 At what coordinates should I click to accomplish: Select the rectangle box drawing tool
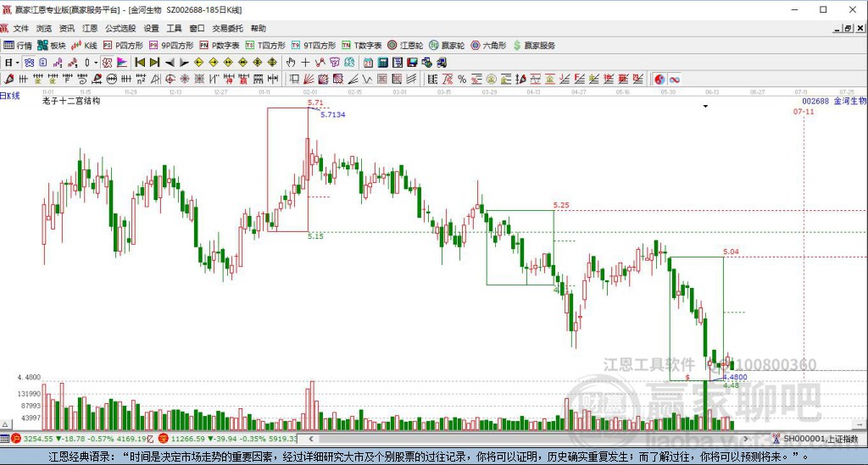pyautogui.click(x=294, y=79)
